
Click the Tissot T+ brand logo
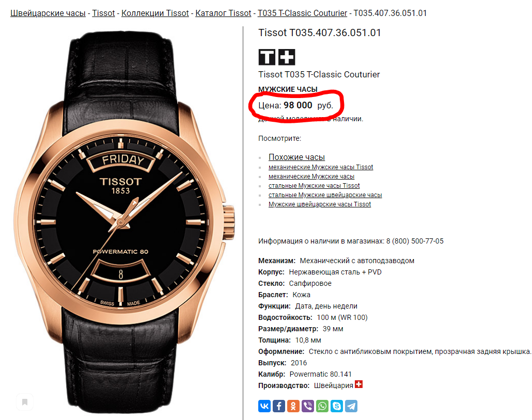[x=277, y=57]
